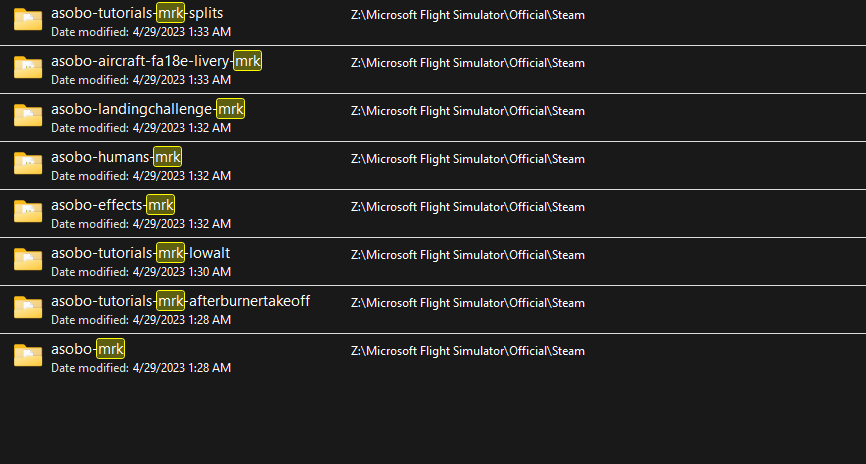Select the folder path in the asobo-mrk row

pyautogui.click(x=467, y=351)
